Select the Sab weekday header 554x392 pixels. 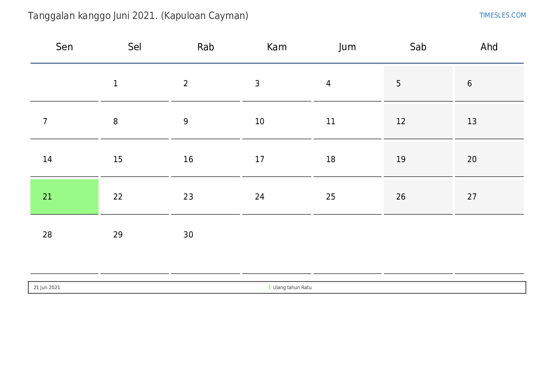click(x=418, y=46)
